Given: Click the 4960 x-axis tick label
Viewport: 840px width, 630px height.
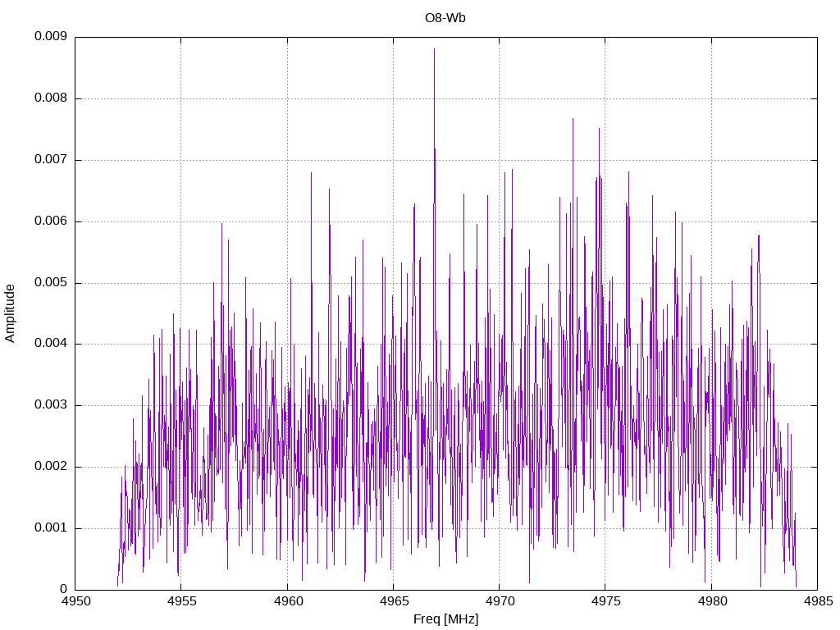Looking at the screenshot, I should [x=287, y=601].
